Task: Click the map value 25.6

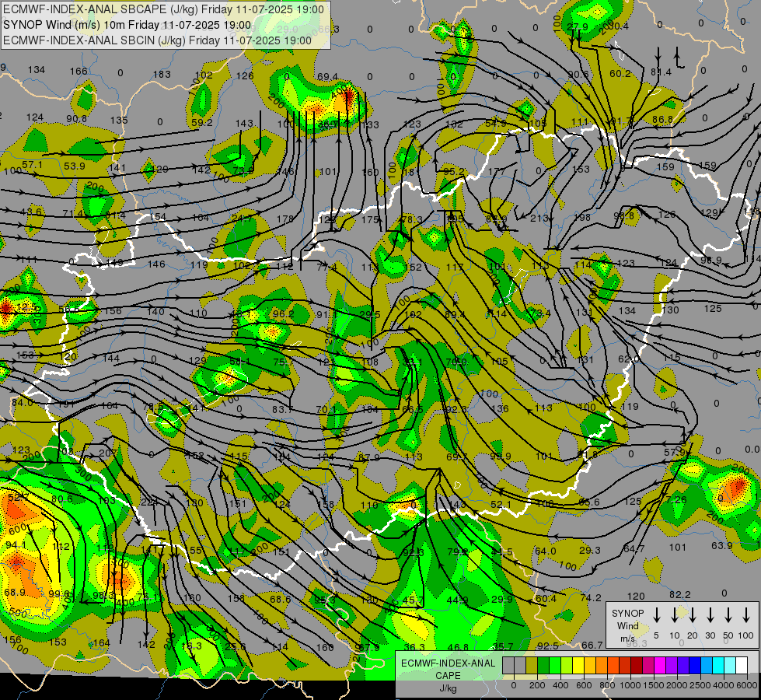Action: pos(236,646)
